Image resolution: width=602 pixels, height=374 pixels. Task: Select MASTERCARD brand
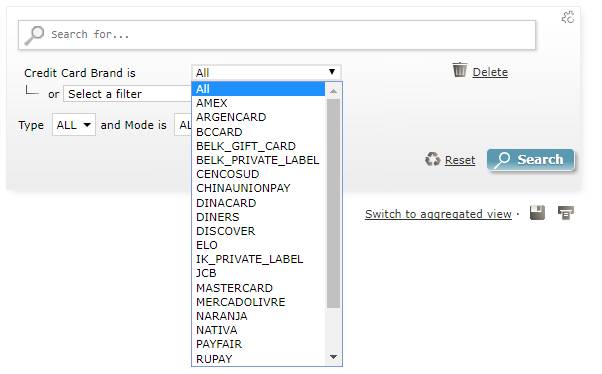point(258,288)
